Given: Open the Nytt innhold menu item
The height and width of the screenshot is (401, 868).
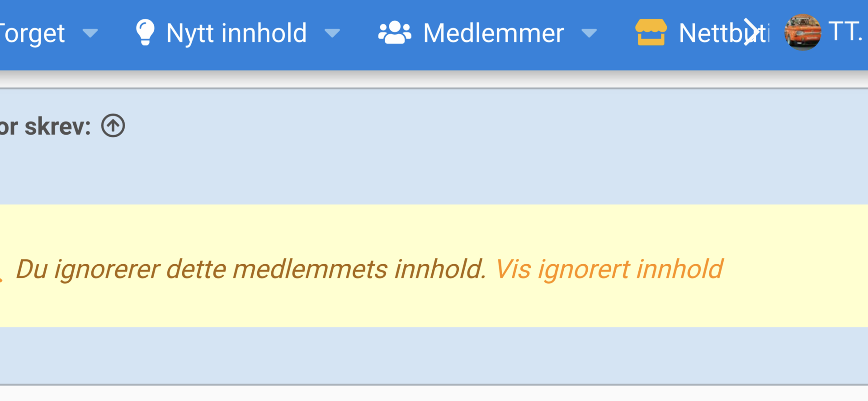Looking at the screenshot, I should [236, 33].
